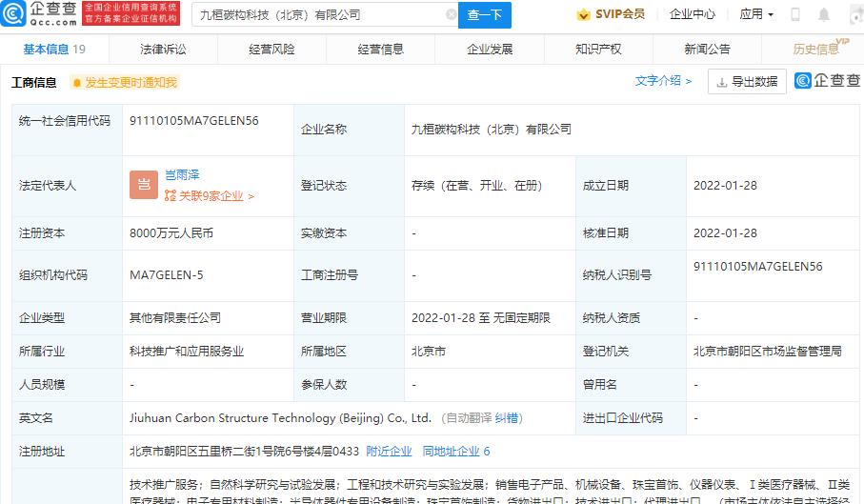The height and width of the screenshot is (504, 864).
Task: Click 科技推广和应用服务业 industry value
Action: click(187, 352)
